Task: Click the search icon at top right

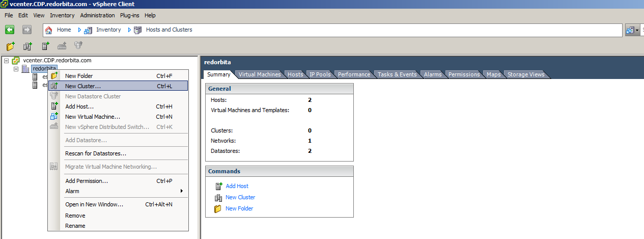Action: [630, 30]
